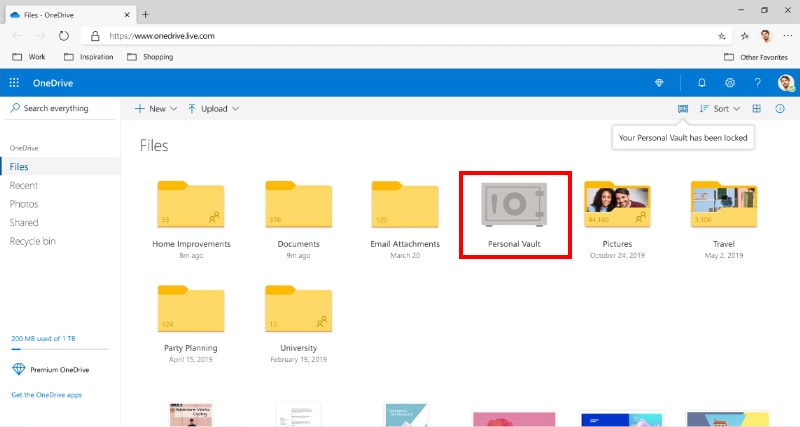Add this page to favorites star
This screenshot has width=800, height=427.
click(721, 36)
